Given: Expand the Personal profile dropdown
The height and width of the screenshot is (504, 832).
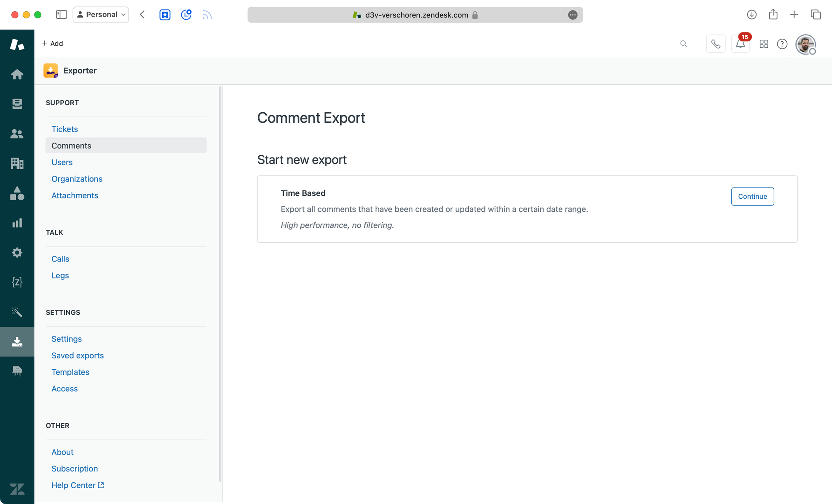Looking at the screenshot, I should [x=101, y=15].
